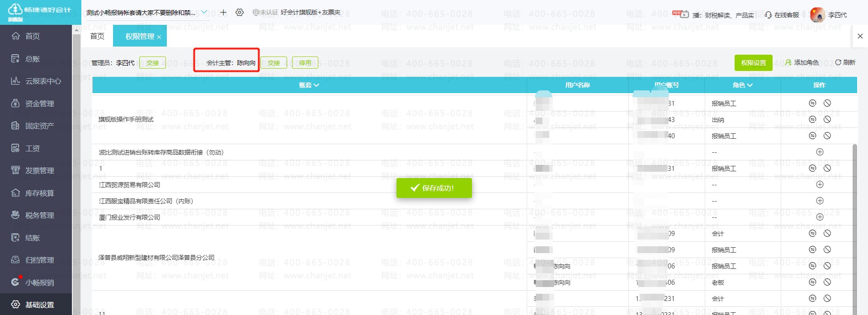This screenshot has height=315, width=868.
Task: Expand the account set name dropdown
Action: pos(204,12)
